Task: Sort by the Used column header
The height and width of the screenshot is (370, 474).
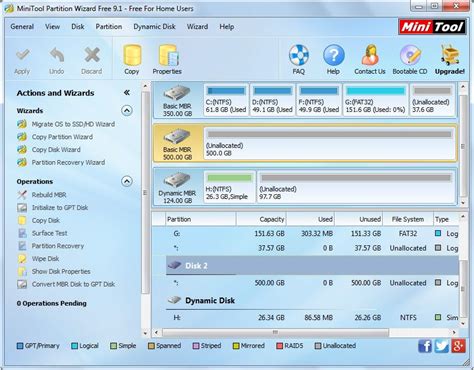Action: (x=310, y=219)
